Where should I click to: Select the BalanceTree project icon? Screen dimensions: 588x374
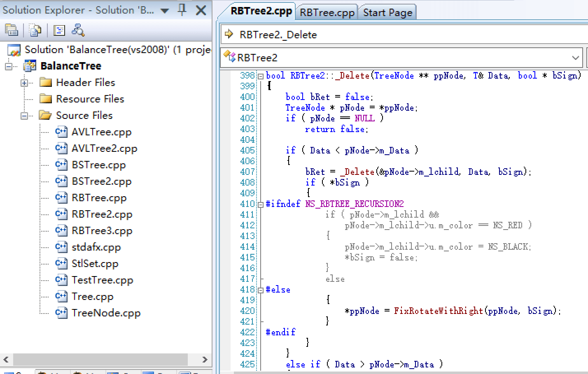click(x=30, y=66)
